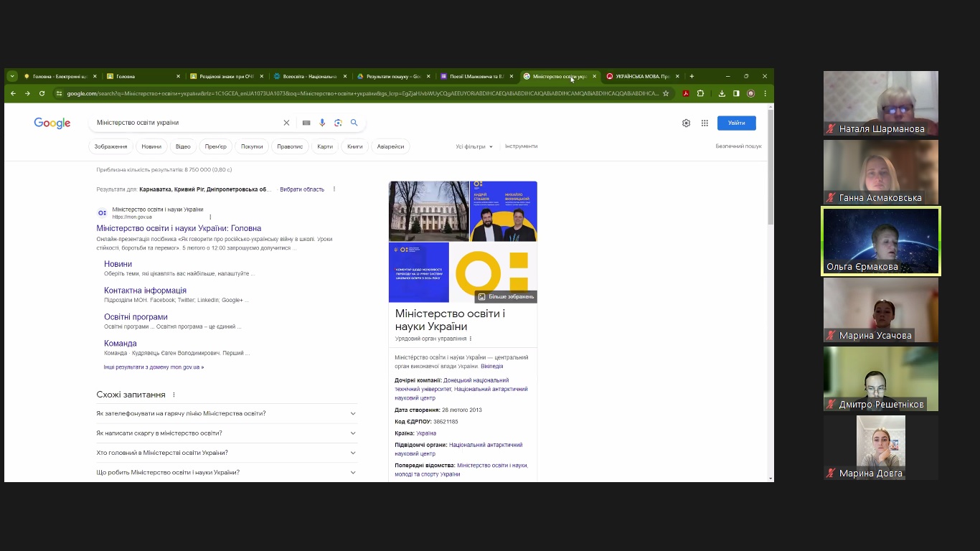Open Google search settings gear
Image resolution: width=980 pixels, height=551 pixels.
pyautogui.click(x=686, y=123)
